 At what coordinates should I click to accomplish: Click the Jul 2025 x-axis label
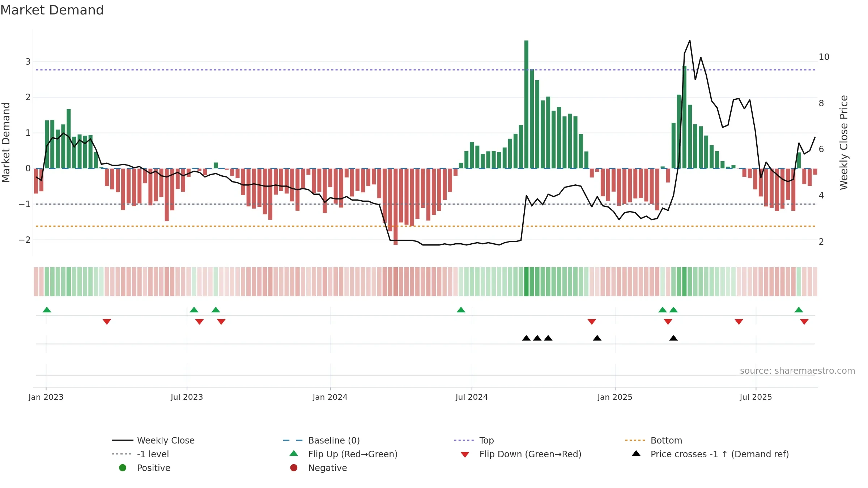pos(756,397)
